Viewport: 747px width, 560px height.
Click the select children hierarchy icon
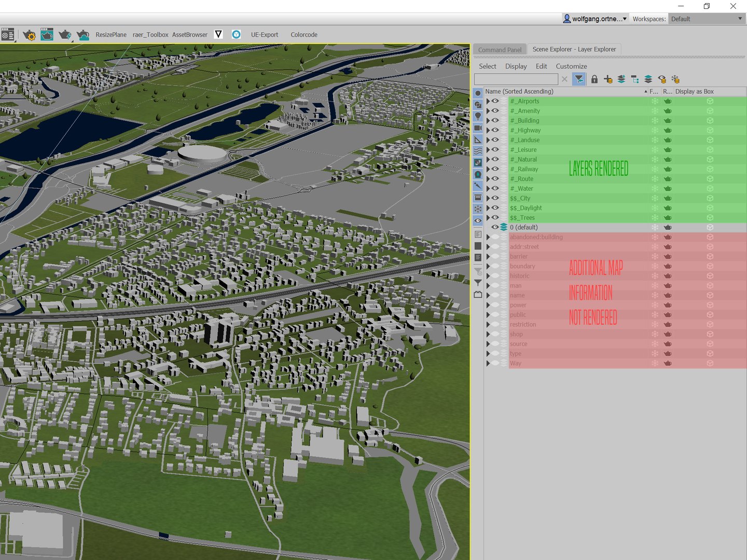coord(635,79)
